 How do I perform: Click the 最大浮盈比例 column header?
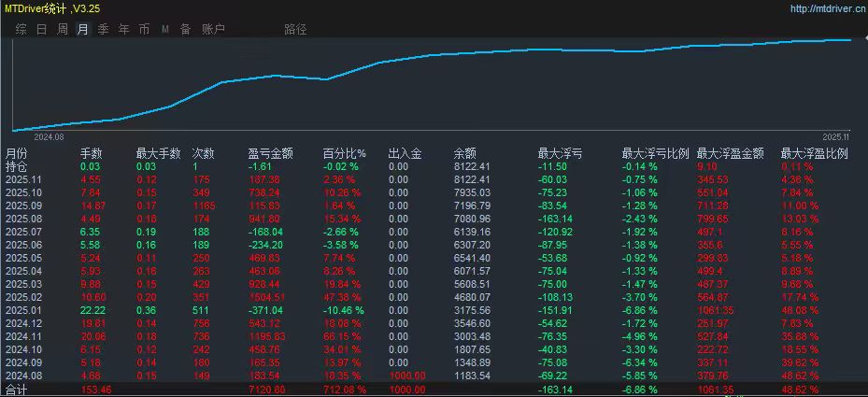[x=815, y=153]
